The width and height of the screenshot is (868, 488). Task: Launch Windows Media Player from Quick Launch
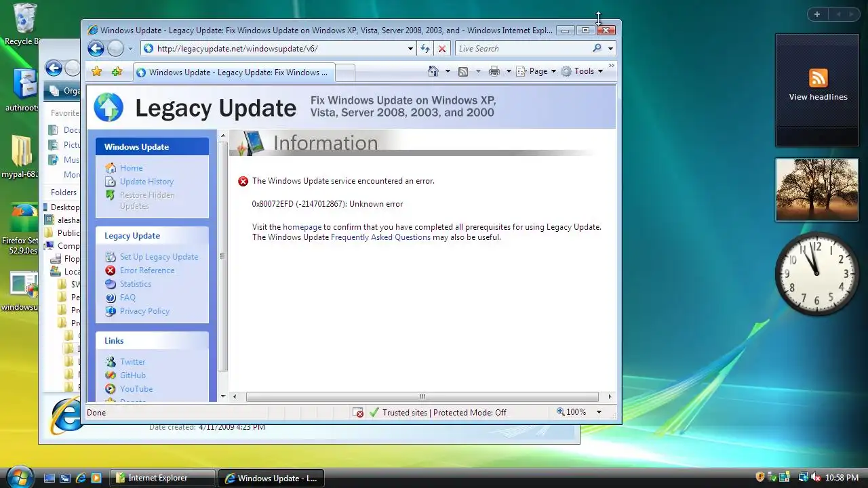(96, 478)
